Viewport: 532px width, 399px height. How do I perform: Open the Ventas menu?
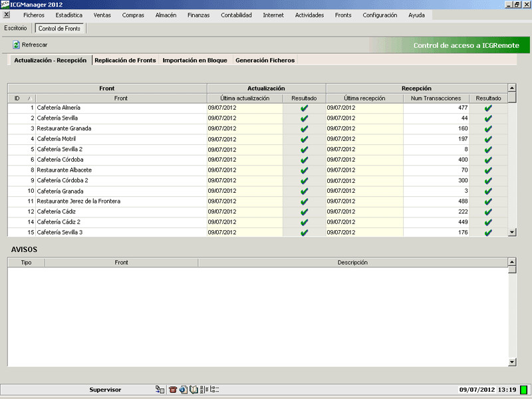tap(102, 15)
